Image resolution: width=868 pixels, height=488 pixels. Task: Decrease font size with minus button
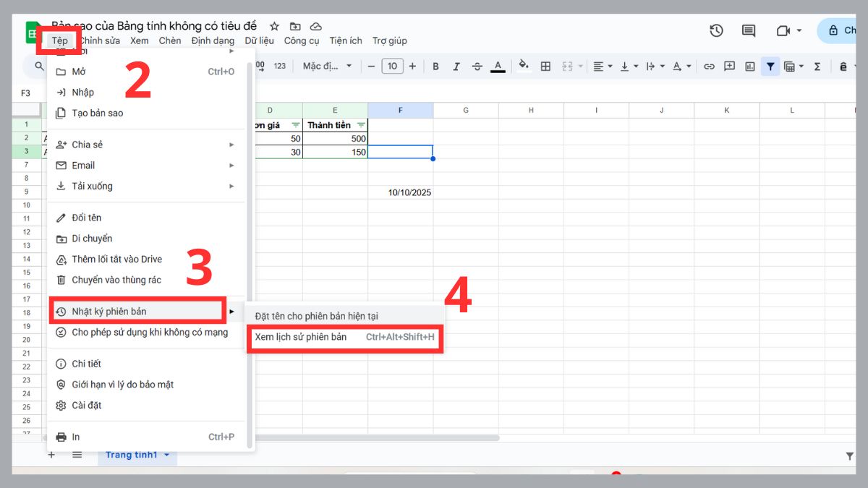click(x=372, y=67)
